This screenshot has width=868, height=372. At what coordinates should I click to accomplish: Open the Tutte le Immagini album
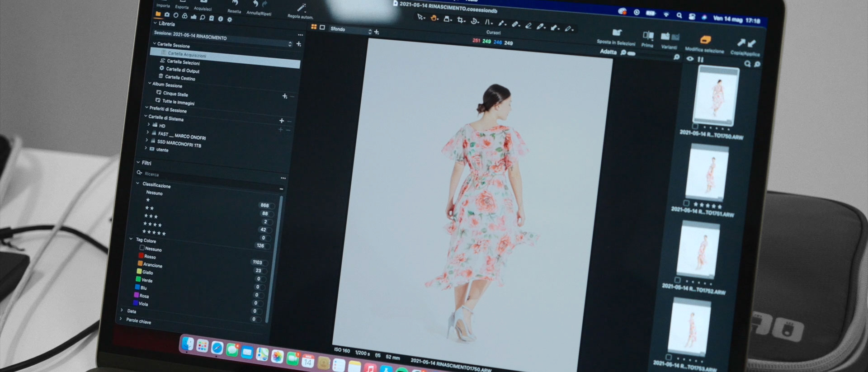(175, 102)
